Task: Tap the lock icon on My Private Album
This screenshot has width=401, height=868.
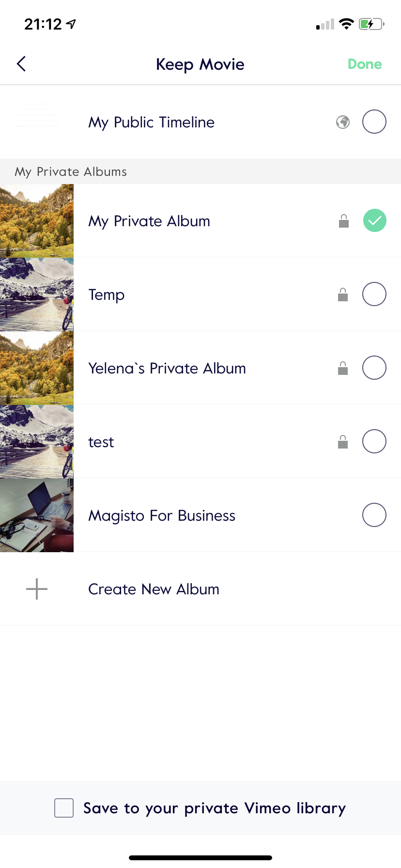Action: coord(344,221)
